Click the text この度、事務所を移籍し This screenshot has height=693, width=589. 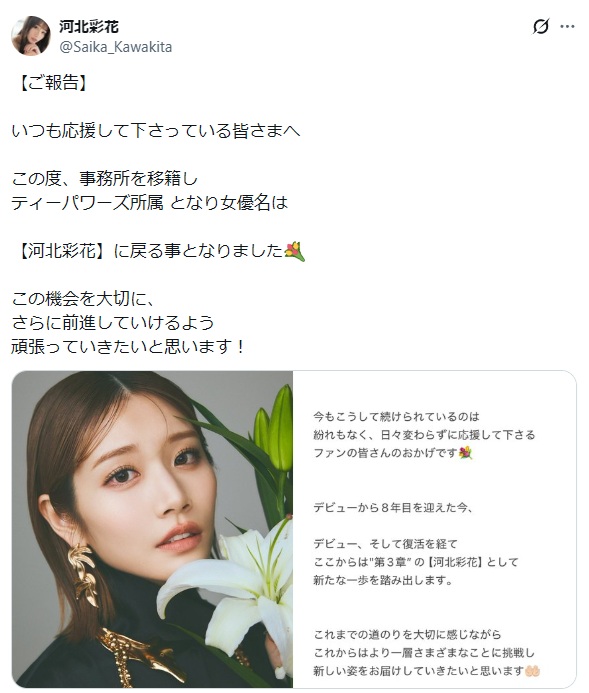point(105,179)
